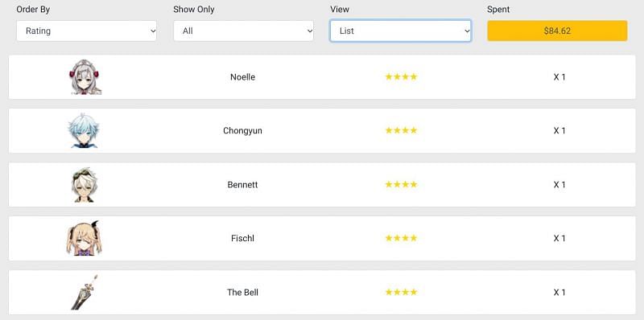The image size is (644, 320).
Task: Click the X 1 count for Chongyun
Action: [559, 131]
